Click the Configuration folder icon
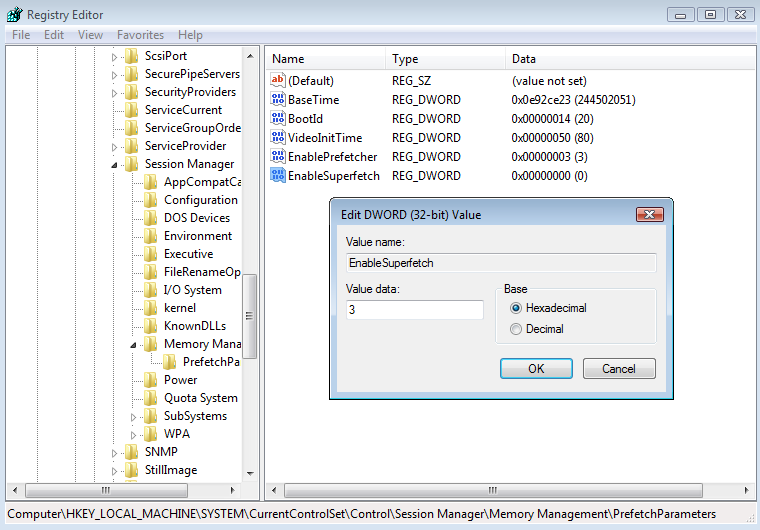The height and width of the screenshot is (530, 760). 151,200
